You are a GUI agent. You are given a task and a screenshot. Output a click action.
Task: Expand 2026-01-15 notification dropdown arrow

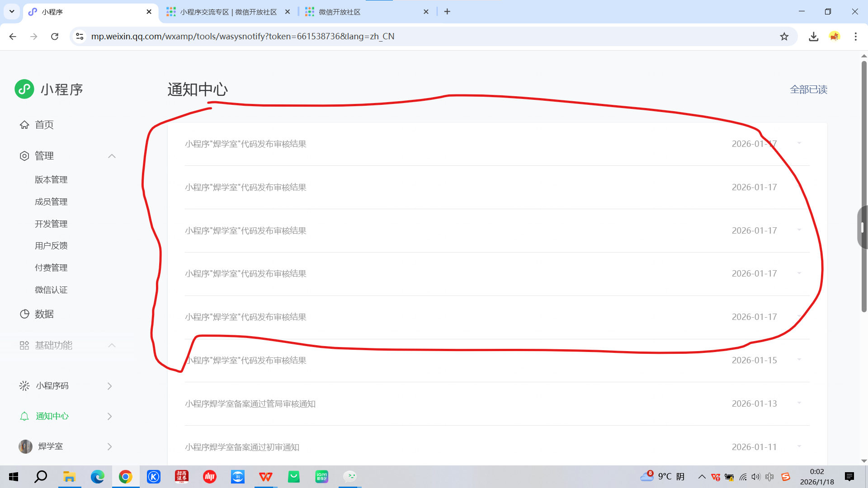click(799, 360)
